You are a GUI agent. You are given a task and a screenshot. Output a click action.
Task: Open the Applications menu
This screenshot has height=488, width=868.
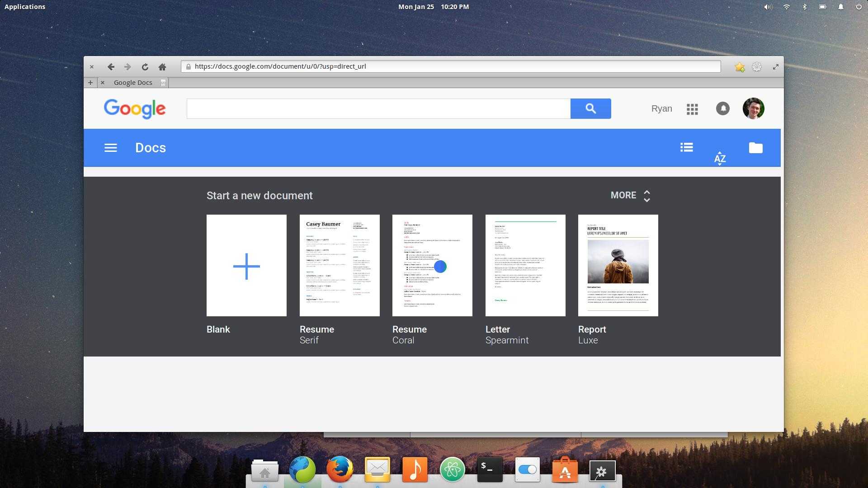(x=25, y=7)
